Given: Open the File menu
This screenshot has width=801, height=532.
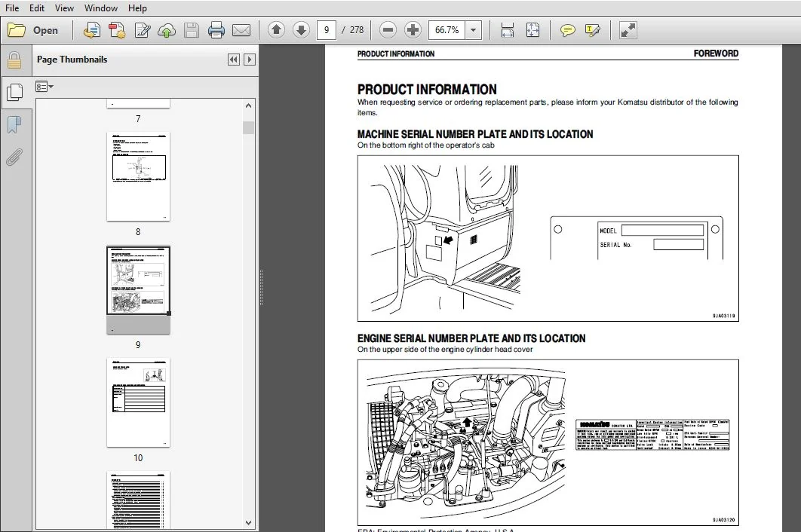Looking at the screenshot, I should pyautogui.click(x=12, y=8).
